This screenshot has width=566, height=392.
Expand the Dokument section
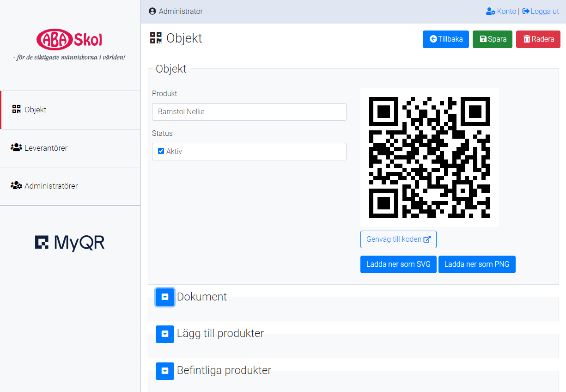click(x=165, y=297)
